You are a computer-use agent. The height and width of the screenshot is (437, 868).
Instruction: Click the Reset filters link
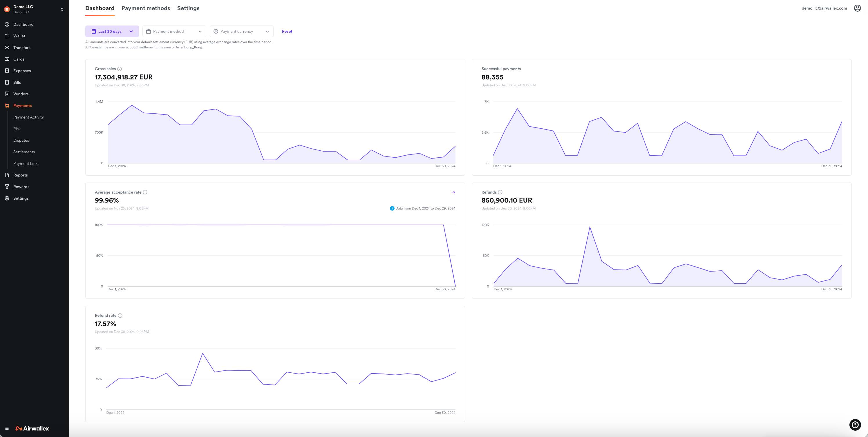tap(287, 31)
